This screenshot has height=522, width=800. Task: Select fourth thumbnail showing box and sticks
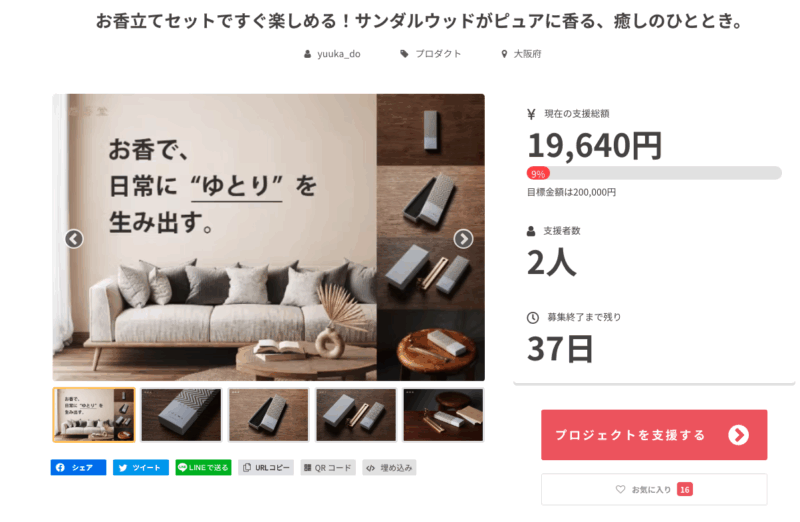(x=356, y=415)
